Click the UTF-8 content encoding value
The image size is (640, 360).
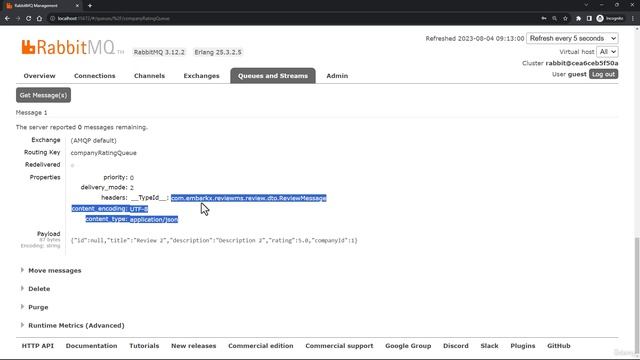click(x=139, y=209)
